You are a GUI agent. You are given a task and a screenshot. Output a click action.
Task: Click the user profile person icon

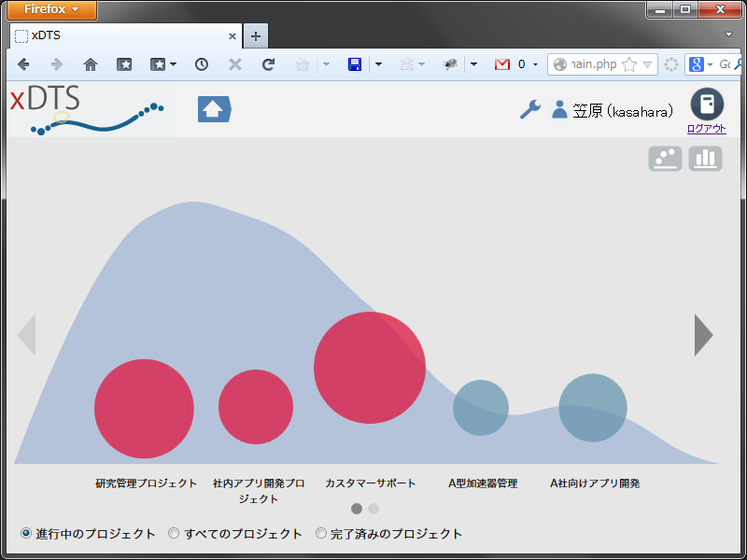tap(559, 109)
